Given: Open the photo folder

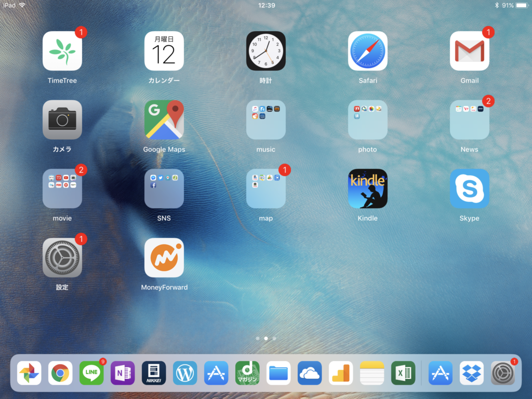Looking at the screenshot, I should point(367,120).
